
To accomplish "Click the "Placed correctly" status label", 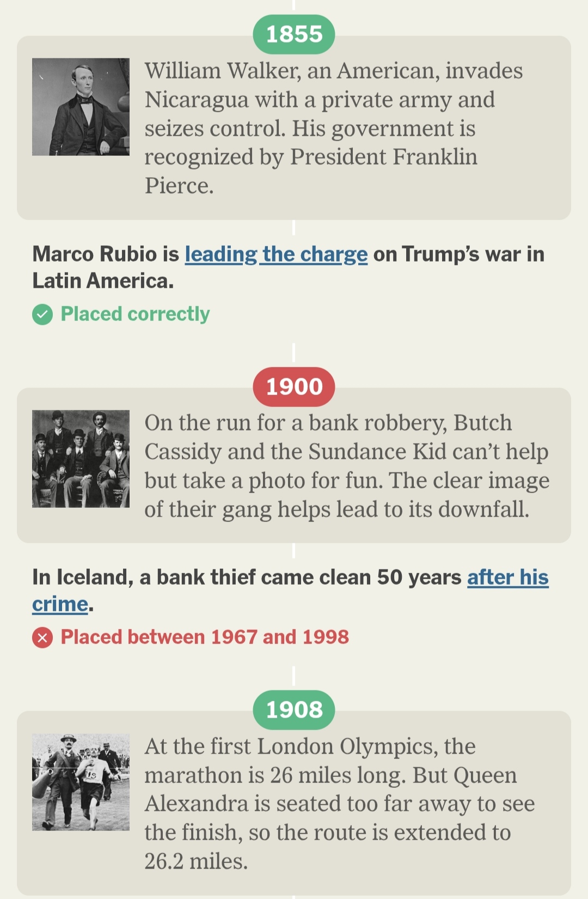I will (x=135, y=314).
